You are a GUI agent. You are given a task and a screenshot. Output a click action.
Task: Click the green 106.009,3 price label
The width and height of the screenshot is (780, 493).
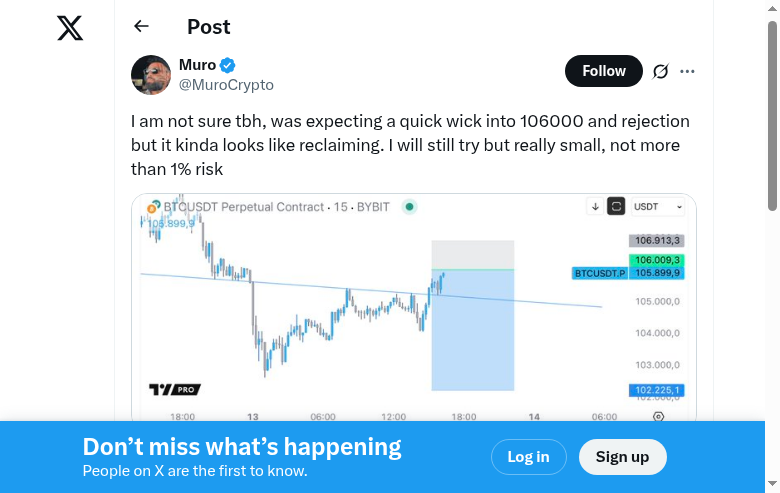pyautogui.click(x=656, y=260)
